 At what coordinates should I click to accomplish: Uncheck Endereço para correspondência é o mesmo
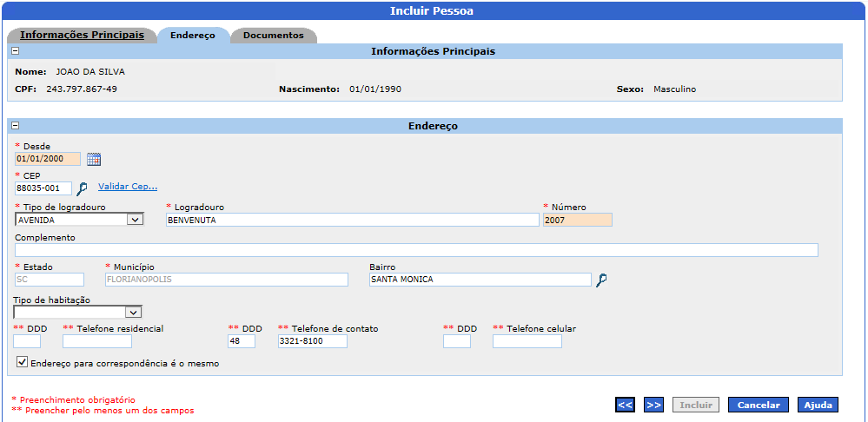pos(22,363)
